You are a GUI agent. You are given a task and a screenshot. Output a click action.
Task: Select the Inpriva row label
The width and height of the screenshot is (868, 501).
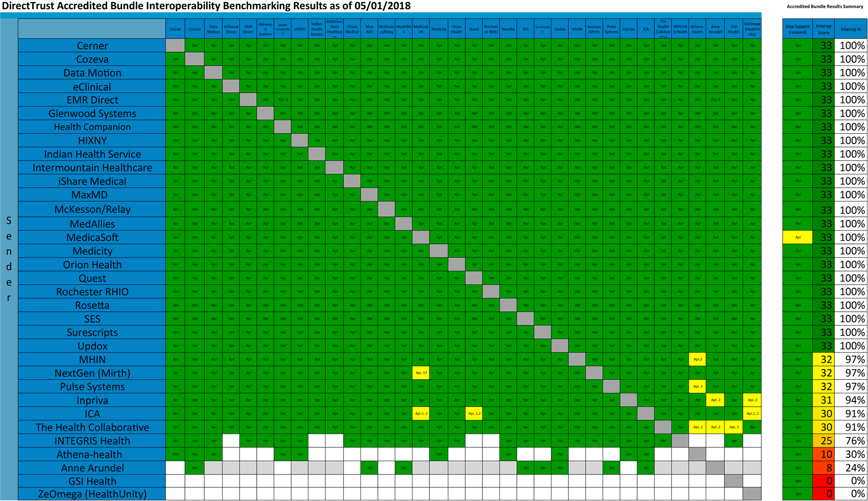(92, 400)
